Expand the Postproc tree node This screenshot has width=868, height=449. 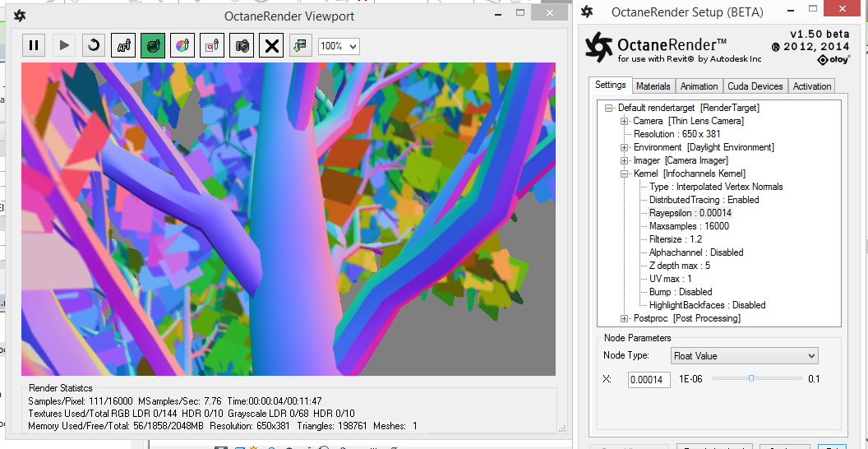click(x=625, y=318)
